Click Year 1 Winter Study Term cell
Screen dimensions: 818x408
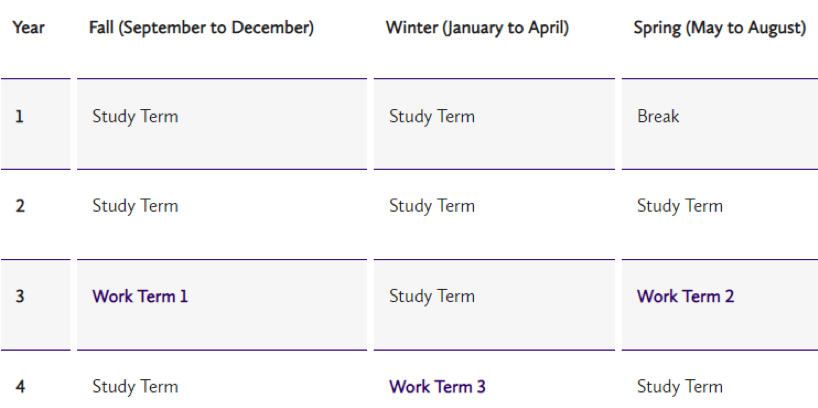click(432, 116)
